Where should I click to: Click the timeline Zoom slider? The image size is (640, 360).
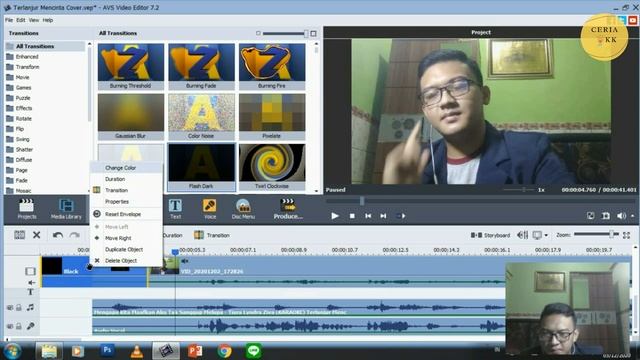[x=595, y=234]
